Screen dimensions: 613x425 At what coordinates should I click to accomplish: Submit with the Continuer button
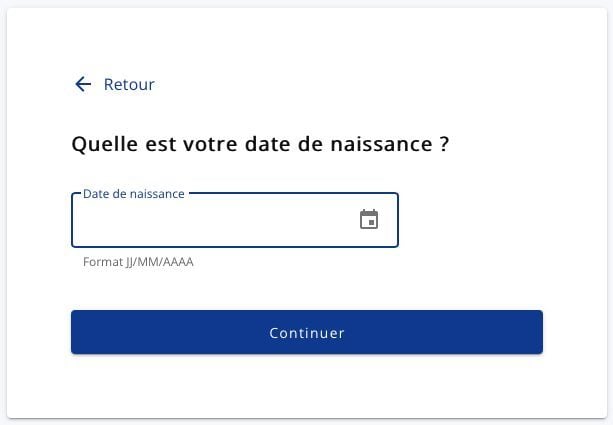coord(307,332)
